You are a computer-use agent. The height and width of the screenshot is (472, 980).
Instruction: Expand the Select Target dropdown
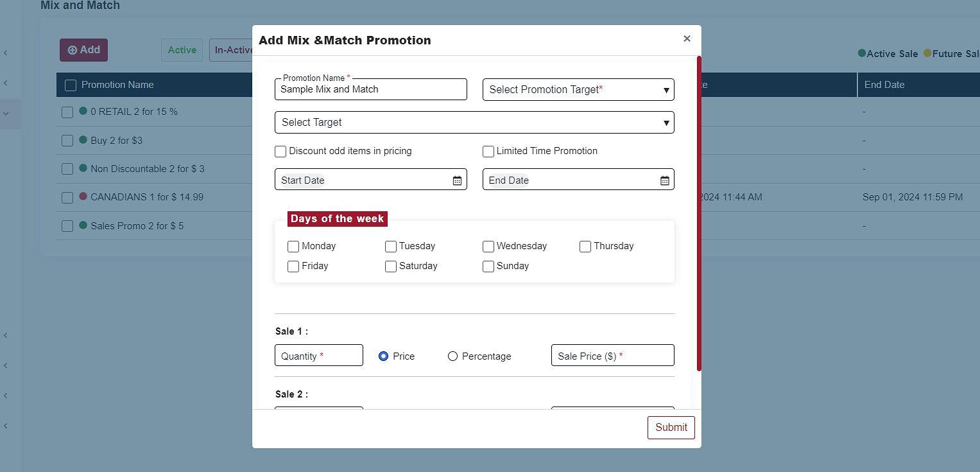click(x=474, y=123)
